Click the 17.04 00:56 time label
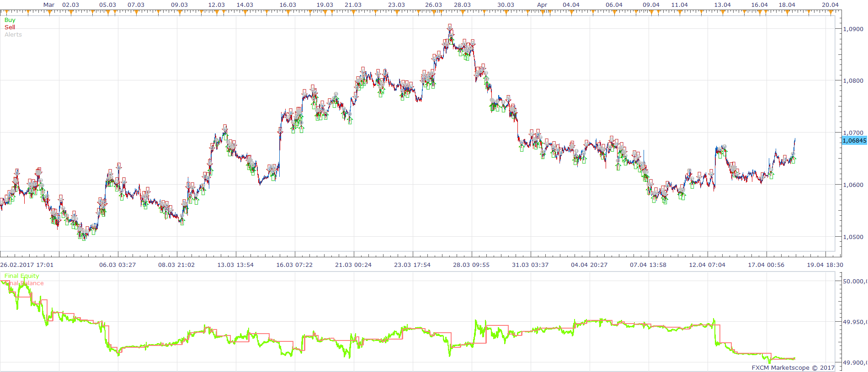 click(x=766, y=265)
